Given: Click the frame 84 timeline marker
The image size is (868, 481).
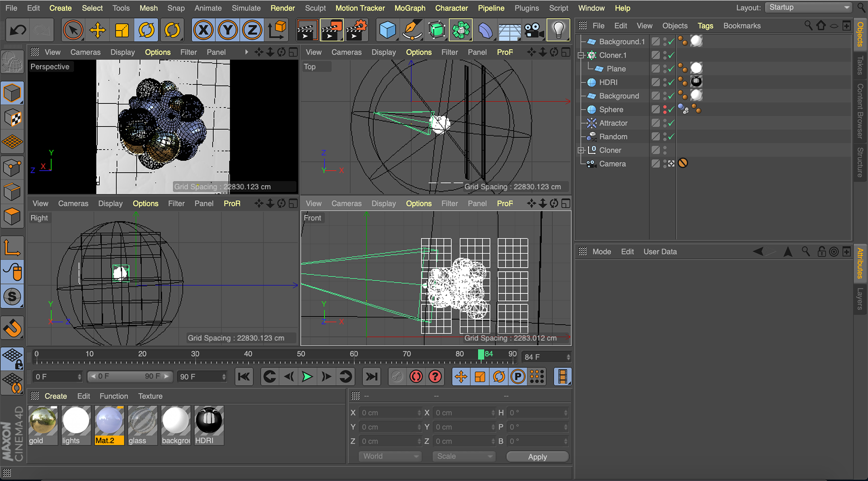Looking at the screenshot, I should pos(481,354).
